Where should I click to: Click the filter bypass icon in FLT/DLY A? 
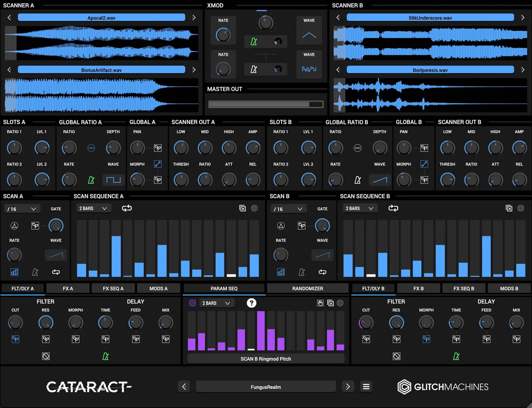click(46, 356)
